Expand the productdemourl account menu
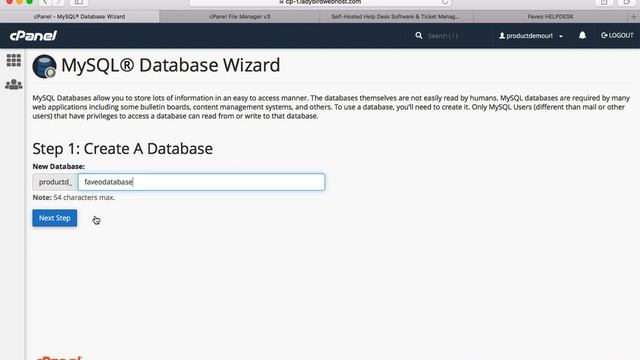The height and width of the screenshot is (360, 640). point(531,36)
